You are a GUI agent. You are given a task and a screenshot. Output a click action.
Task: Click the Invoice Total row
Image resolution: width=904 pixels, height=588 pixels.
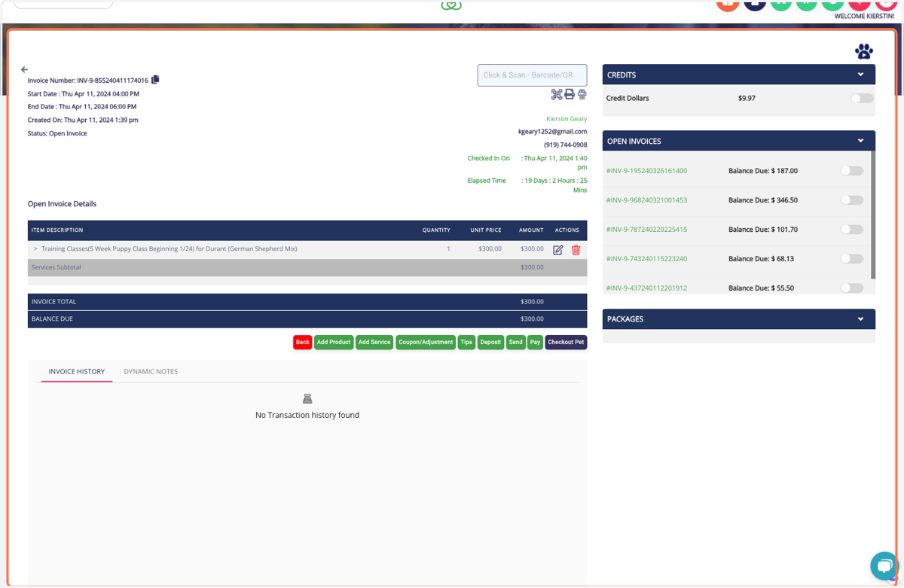coord(307,301)
